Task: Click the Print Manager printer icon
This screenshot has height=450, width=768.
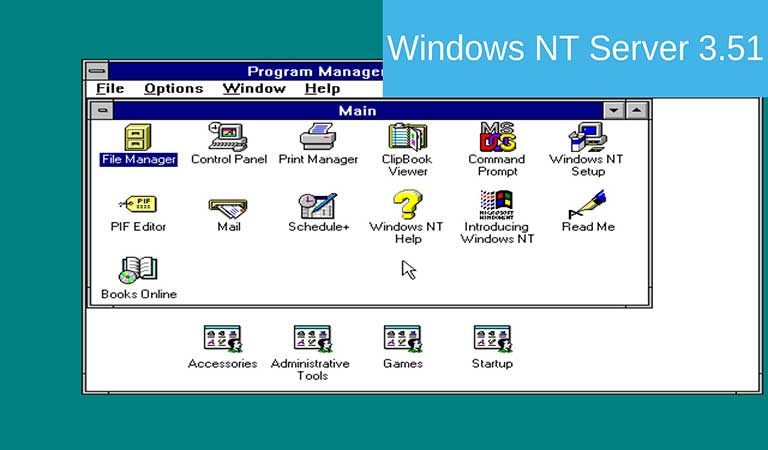Action: click(x=318, y=137)
